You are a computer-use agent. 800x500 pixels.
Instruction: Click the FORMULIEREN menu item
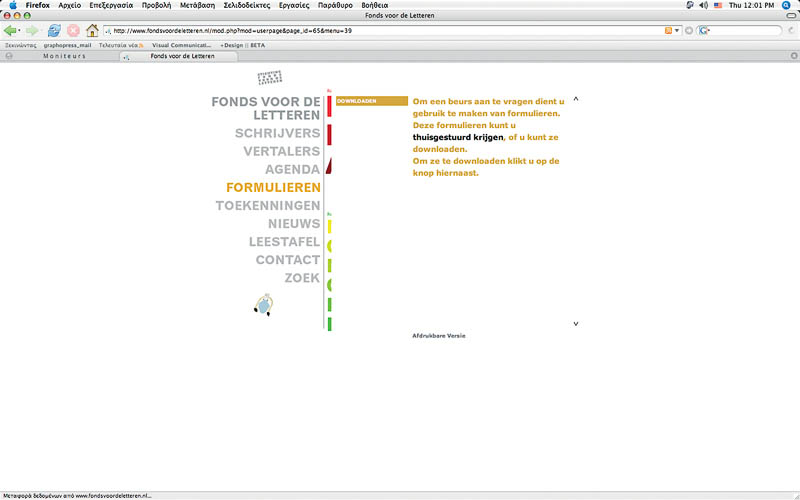pyautogui.click(x=273, y=188)
